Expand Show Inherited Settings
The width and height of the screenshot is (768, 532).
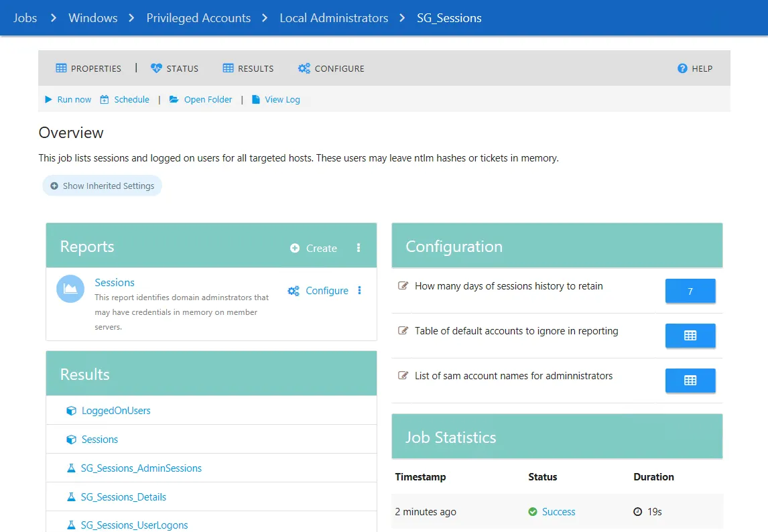[103, 186]
